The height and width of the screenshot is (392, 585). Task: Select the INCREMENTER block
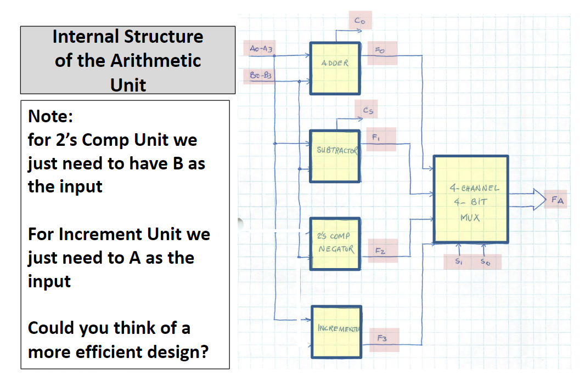[x=336, y=332]
